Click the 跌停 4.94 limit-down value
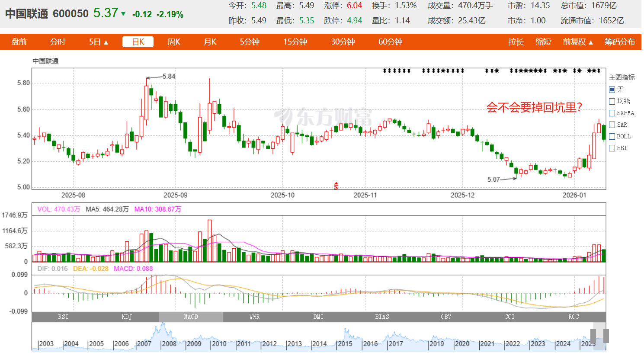The width and height of the screenshot is (644, 359). pyautogui.click(x=354, y=20)
